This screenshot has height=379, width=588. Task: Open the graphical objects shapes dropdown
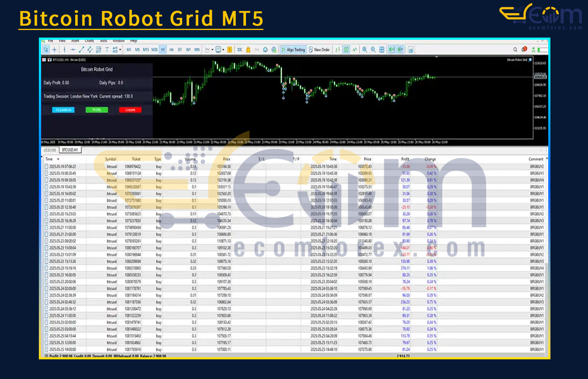[117, 50]
